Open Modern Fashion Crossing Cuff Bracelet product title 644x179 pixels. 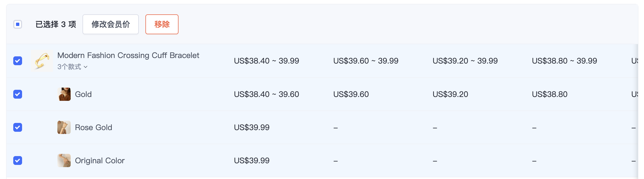tap(128, 55)
